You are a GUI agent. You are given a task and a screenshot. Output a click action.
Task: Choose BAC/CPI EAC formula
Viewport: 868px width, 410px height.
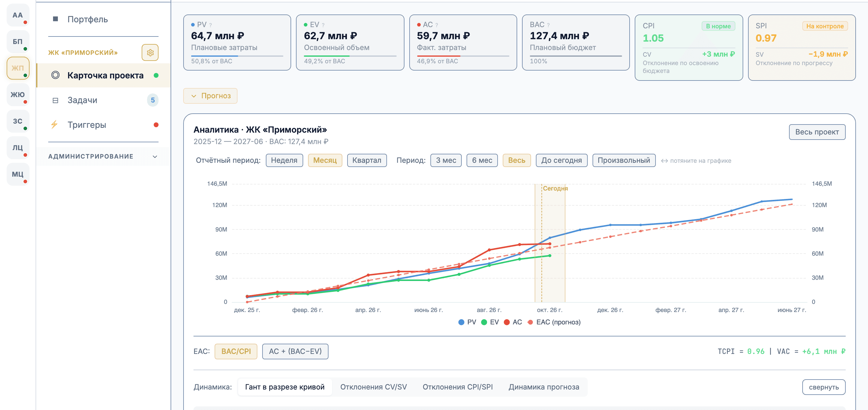[236, 351]
